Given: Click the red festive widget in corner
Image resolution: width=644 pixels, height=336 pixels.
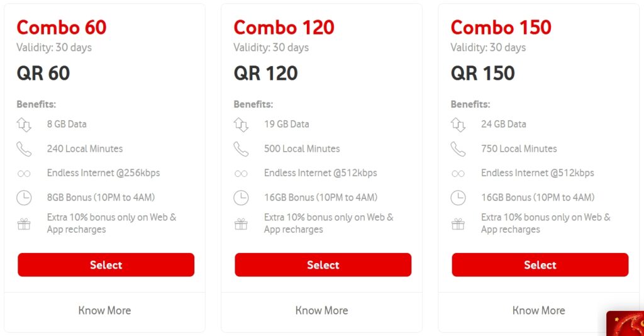Looking at the screenshot, I should [625, 324].
